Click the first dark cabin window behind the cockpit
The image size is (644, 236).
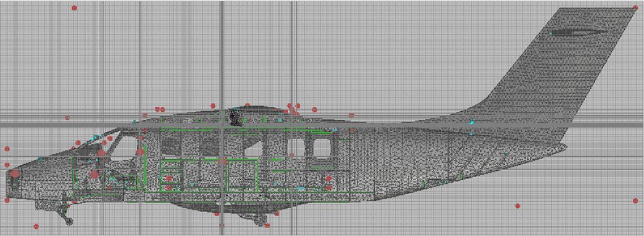click(x=170, y=145)
